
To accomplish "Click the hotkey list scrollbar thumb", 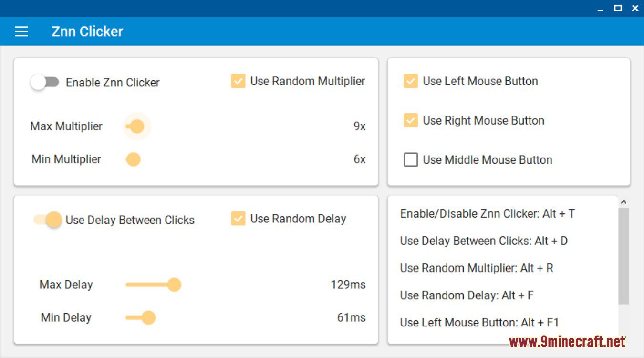I will [x=623, y=255].
